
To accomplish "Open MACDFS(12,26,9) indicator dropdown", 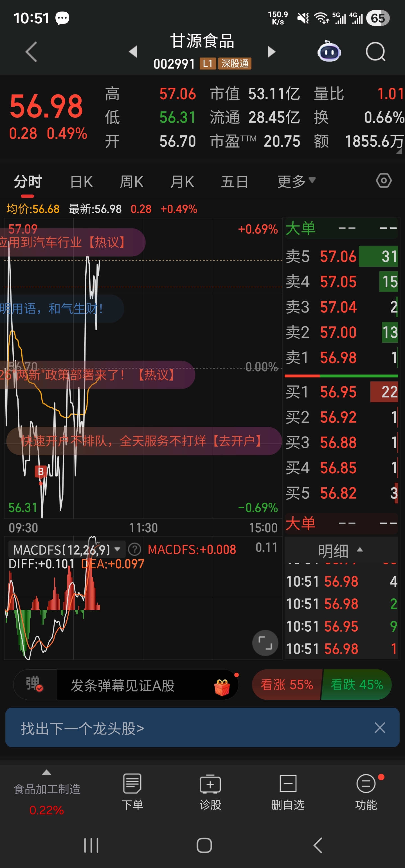I will (x=67, y=550).
